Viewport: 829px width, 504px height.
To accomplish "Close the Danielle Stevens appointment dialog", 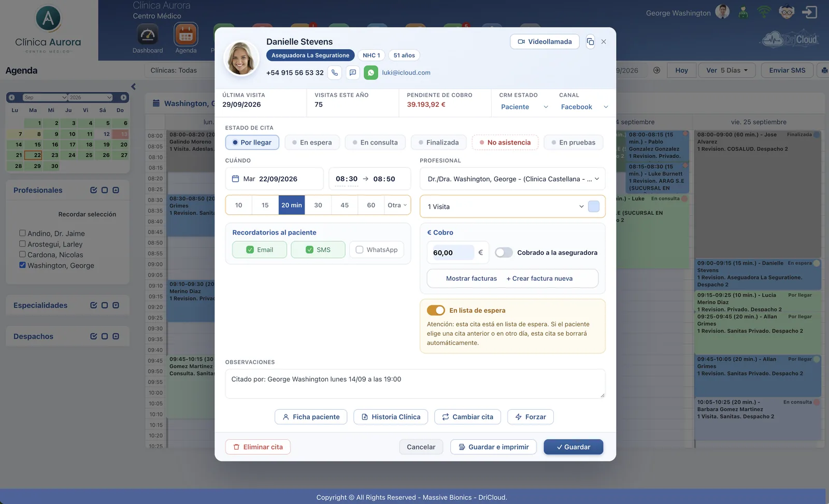I will [604, 41].
